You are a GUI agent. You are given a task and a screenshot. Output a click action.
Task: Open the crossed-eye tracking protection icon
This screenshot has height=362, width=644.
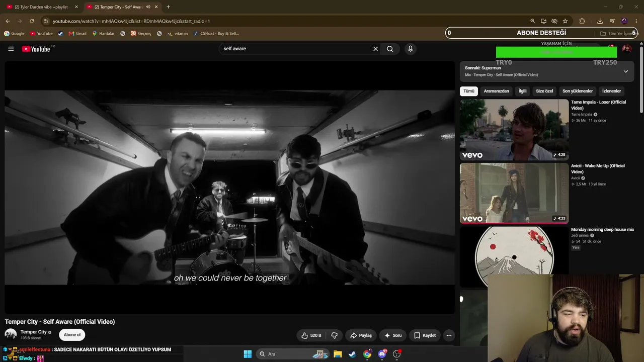pyautogui.click(x=554, y=21)
